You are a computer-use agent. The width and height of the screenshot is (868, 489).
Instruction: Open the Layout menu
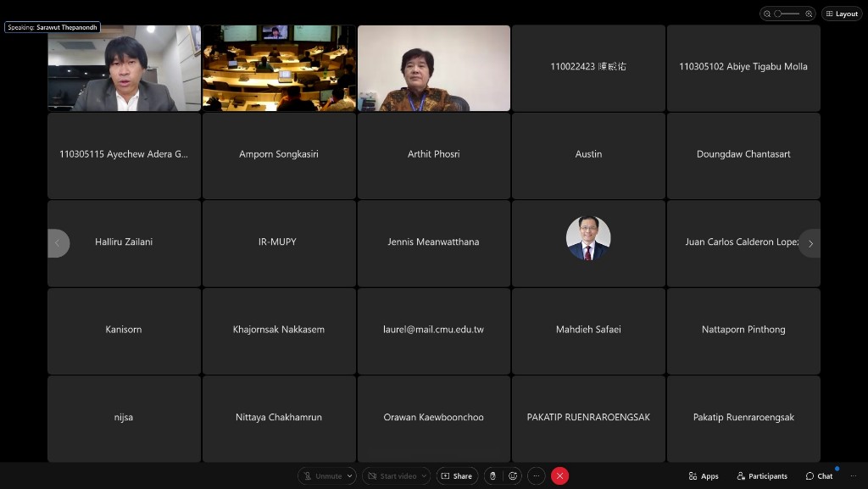842,14
